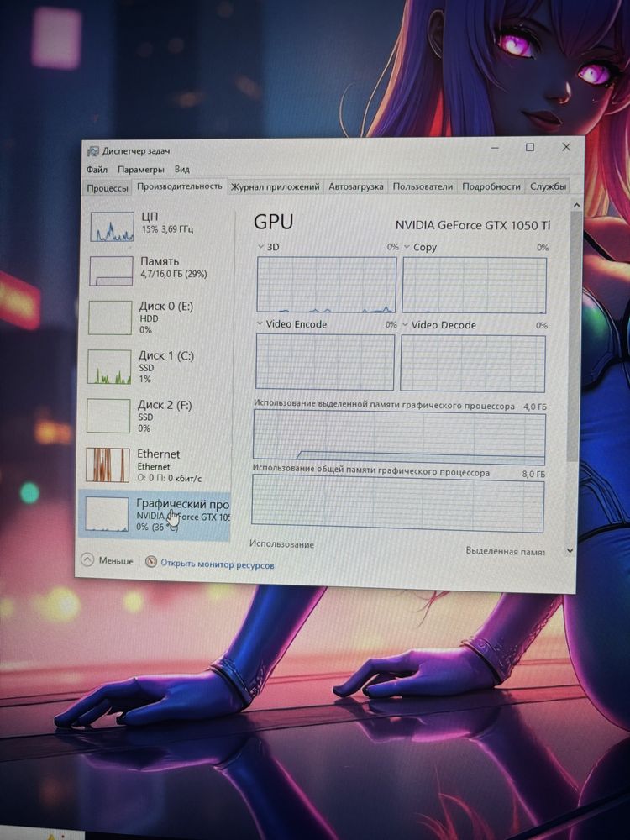Click the Диск 0 (E:) label
This screenshot has height=840, width=630.
tap(166, 307)
